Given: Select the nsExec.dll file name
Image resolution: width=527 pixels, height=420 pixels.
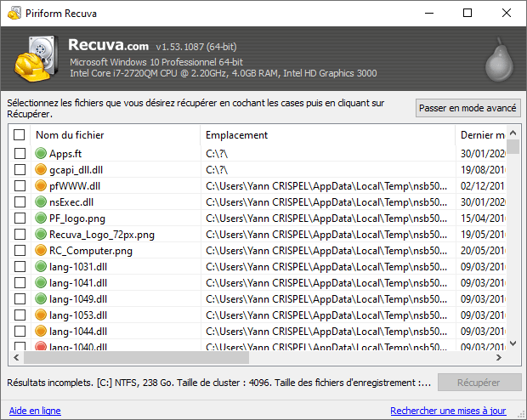Looking at the screenshot, I should (71, 202).
